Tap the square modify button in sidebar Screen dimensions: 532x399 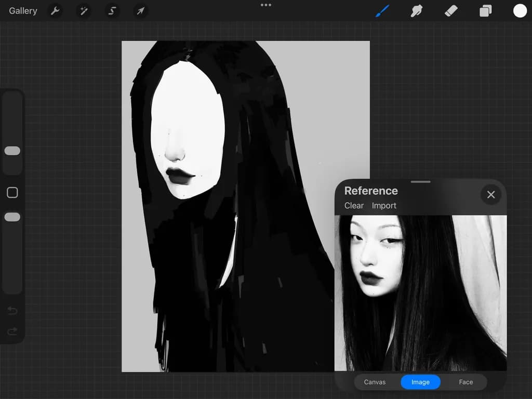pos(12,192)
